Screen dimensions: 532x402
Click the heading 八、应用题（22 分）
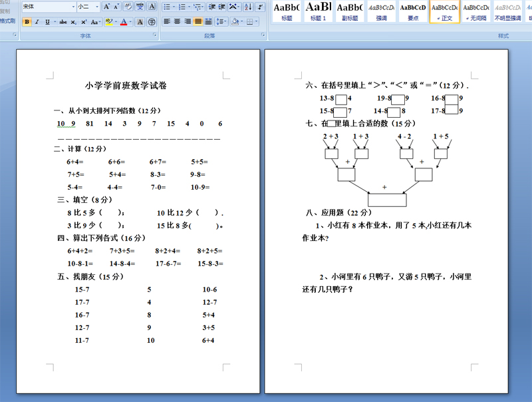[x=338, y=212]
